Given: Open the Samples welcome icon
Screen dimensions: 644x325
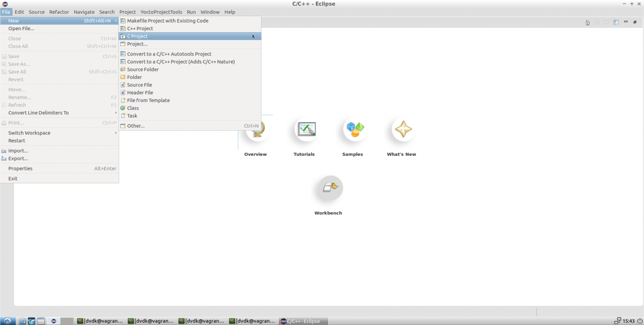Looking at the screenshot, I should click(355, 129).
